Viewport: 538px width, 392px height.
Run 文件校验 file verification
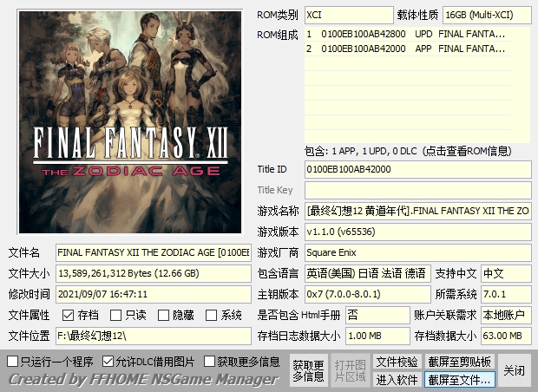(x=397, y=362)
